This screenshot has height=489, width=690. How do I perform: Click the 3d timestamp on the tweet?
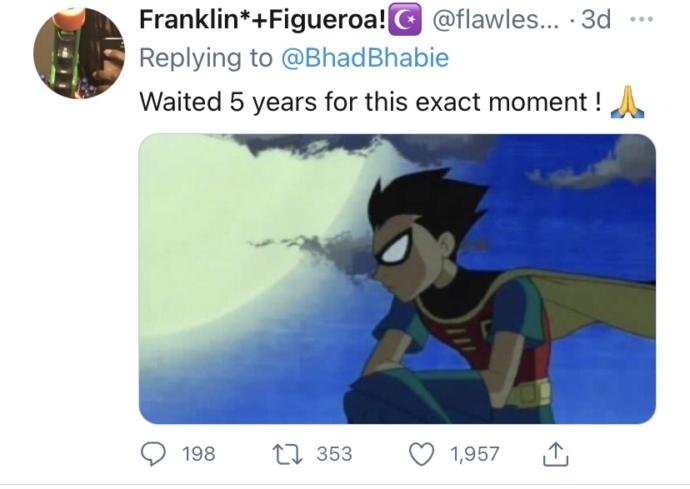[596, 20]
